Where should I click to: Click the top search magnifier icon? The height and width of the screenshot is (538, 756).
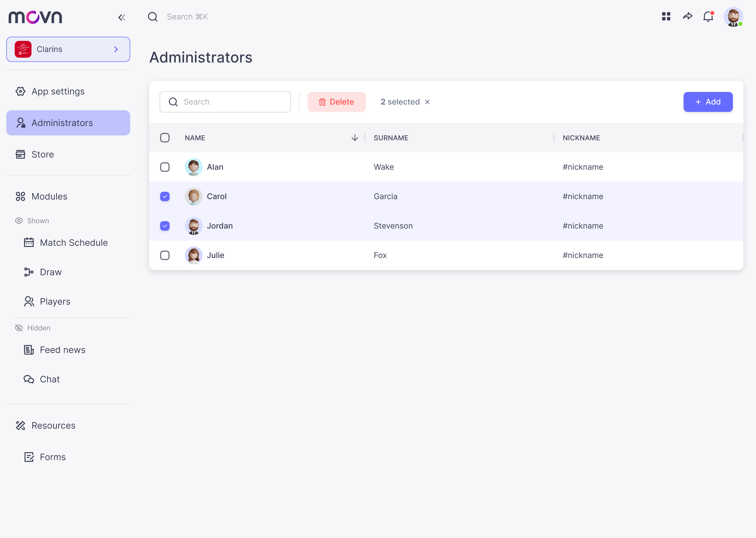(x=153, y=17)
